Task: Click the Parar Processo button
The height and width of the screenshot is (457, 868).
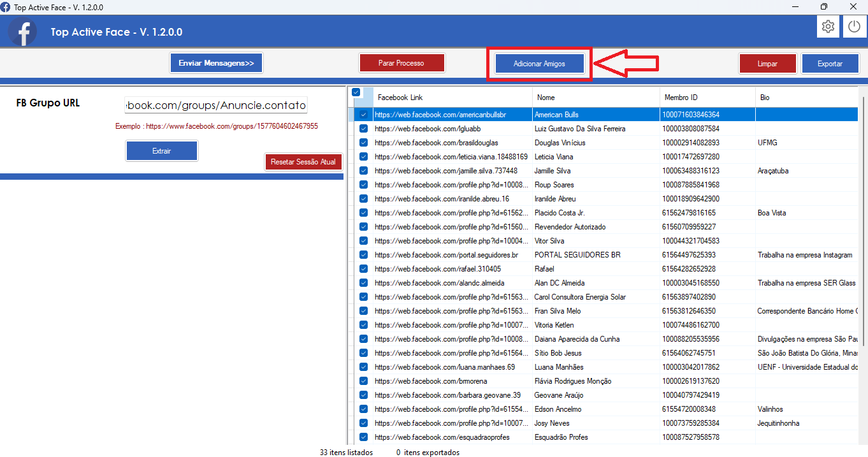Action: [x=401, y=63]
